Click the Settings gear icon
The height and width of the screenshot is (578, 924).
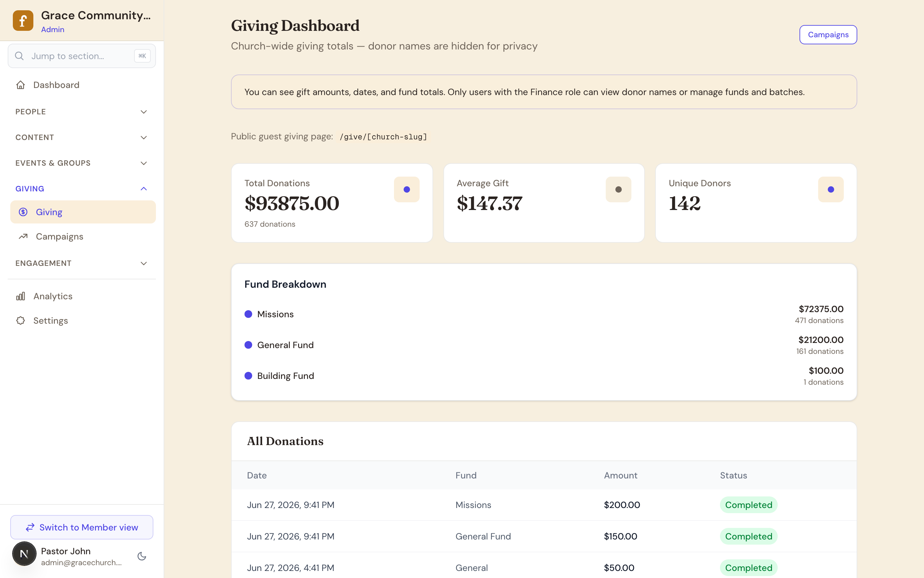(21, 320)
